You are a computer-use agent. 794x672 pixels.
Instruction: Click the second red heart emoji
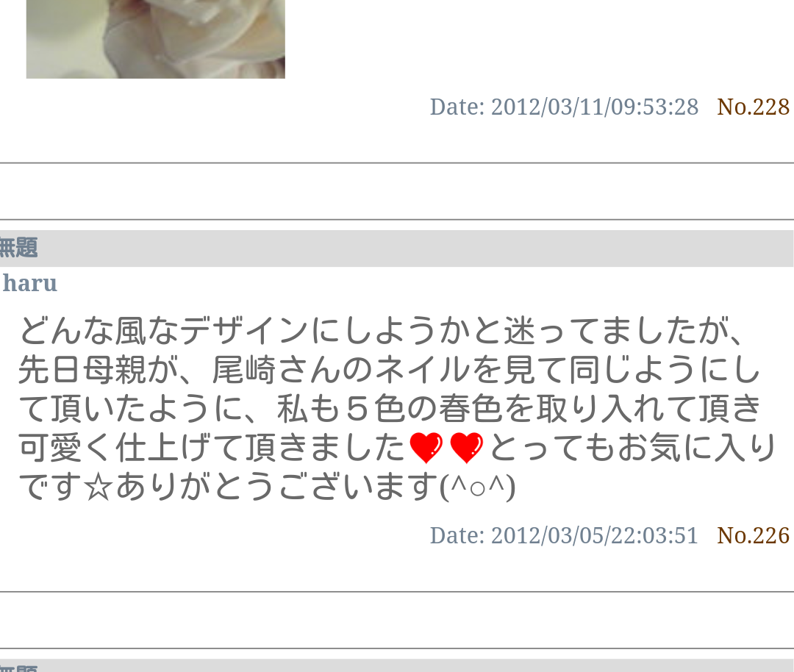[466, 448]
